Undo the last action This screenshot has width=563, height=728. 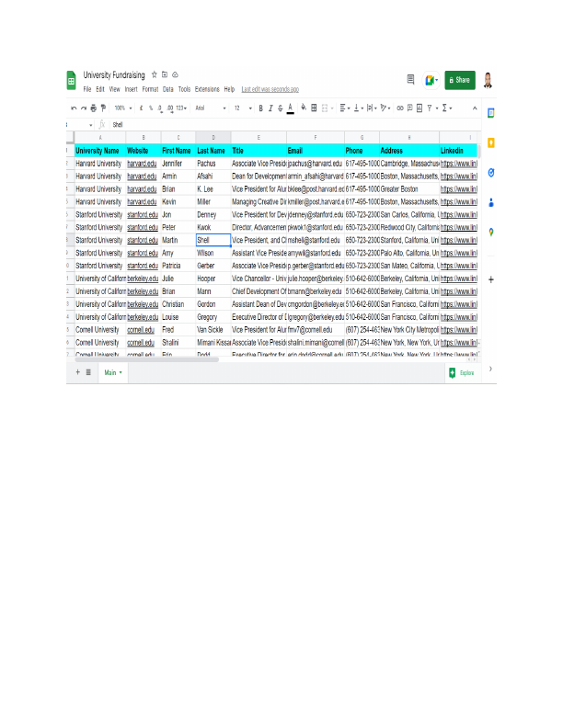click(x=74, y=108)
